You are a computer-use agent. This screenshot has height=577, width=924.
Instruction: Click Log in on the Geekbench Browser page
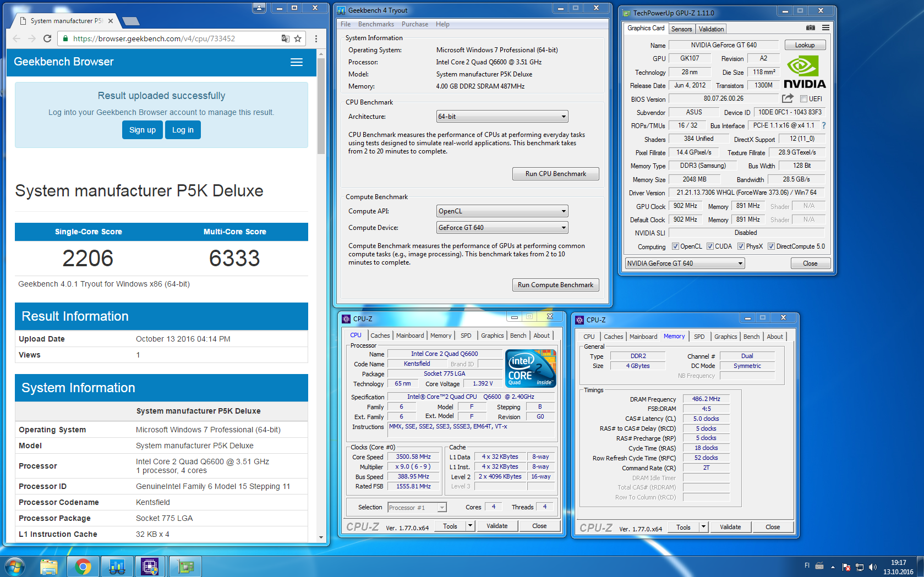tap(183, 130)
